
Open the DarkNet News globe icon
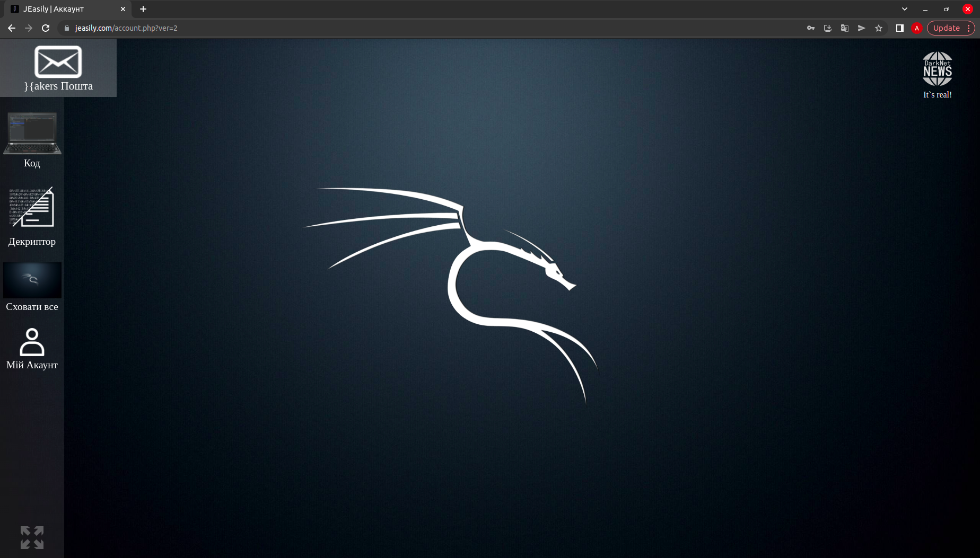937,69
